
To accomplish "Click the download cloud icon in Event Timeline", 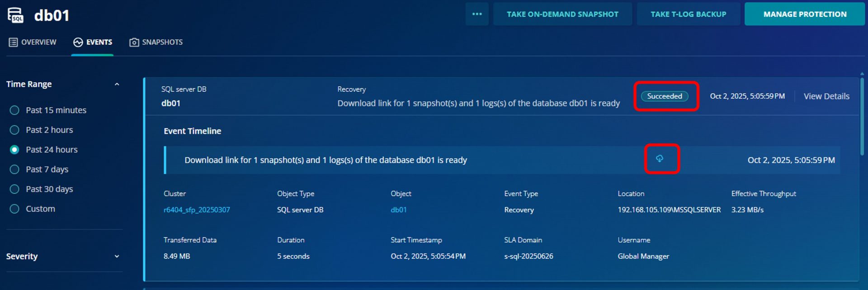I will click(x=660, y=159).
